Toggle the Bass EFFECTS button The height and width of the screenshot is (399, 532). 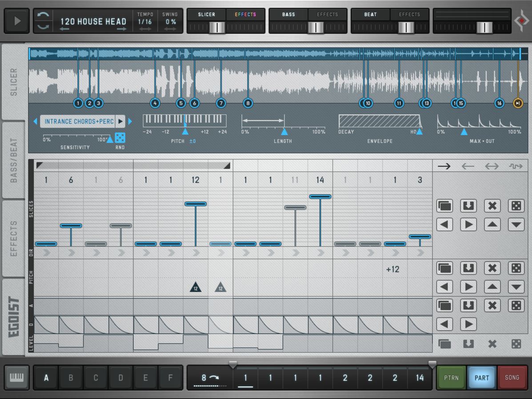pos(327,15)
